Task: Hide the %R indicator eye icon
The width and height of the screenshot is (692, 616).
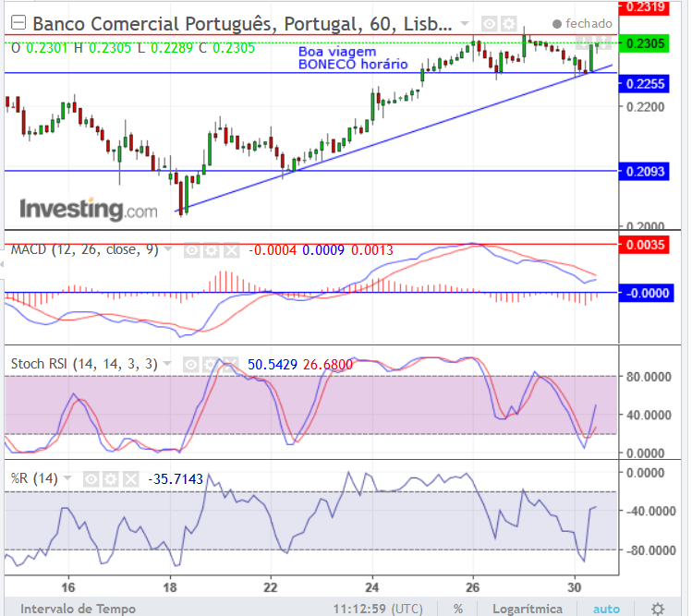Action: tap(91, 479)
